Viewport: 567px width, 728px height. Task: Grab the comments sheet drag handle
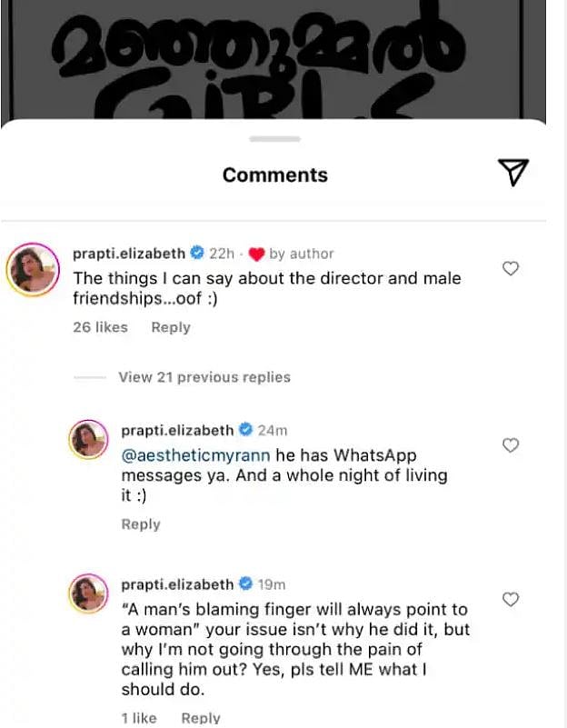pos(274,139)
